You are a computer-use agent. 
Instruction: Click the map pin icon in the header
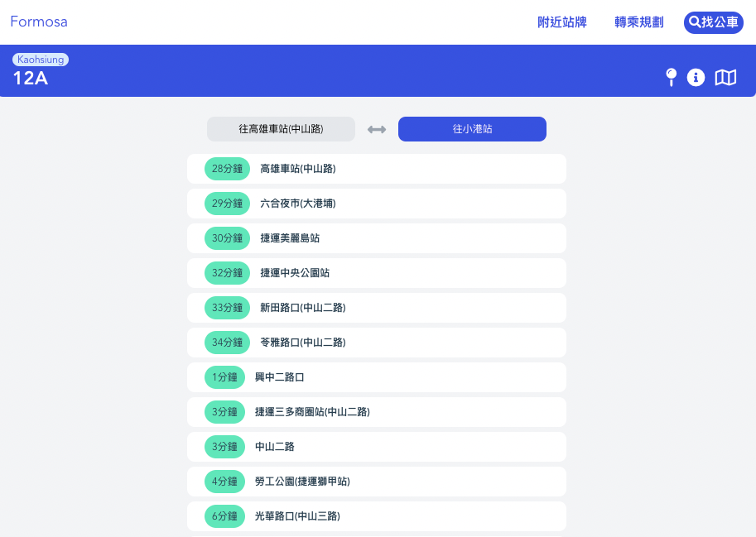coord(671,78)
